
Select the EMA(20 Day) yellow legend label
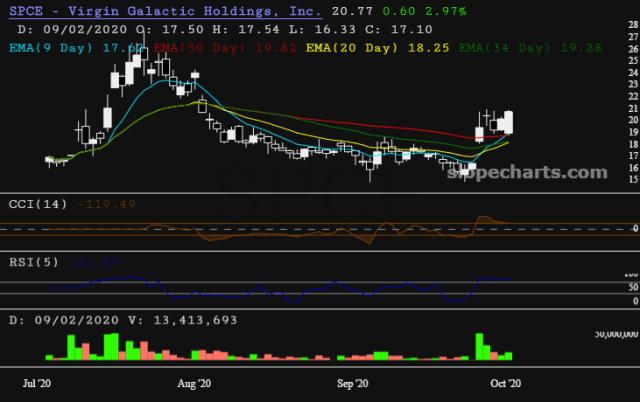(x=378, y=48)
